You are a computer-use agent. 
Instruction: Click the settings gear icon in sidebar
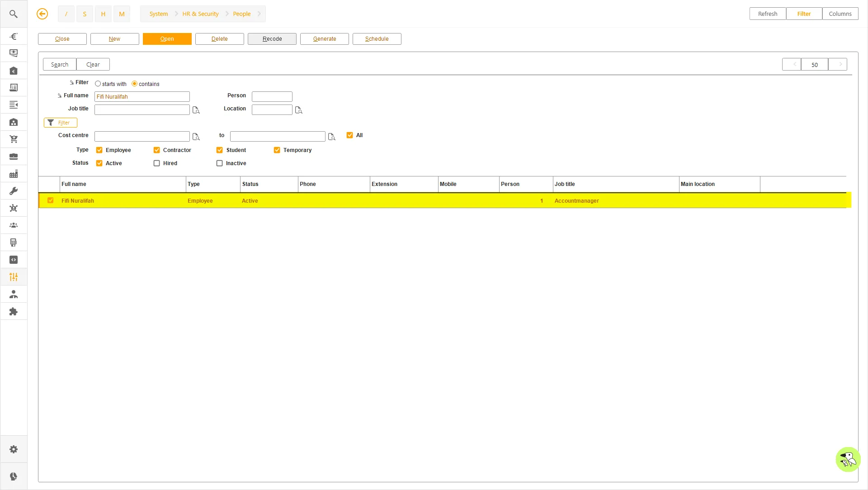(x=14, y=449)
